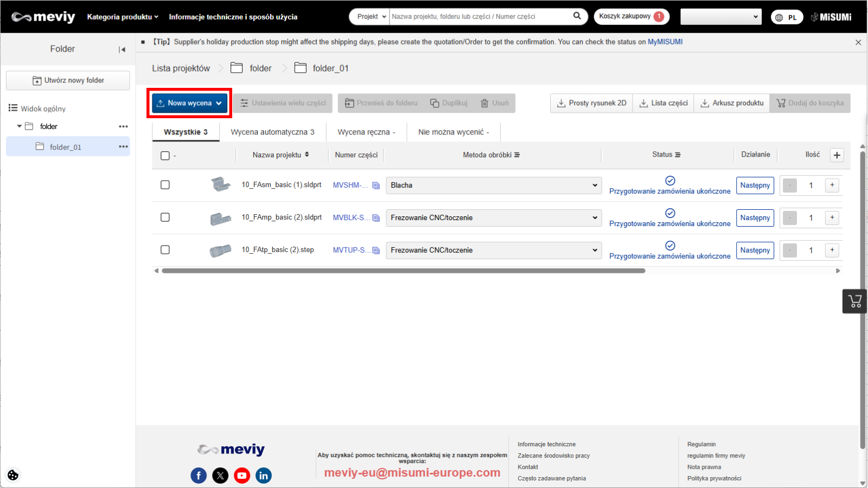Image resolution: width=868 pixels, height=488 pixels.
Task: Open cookie settings icon
Action: (13, 475)
